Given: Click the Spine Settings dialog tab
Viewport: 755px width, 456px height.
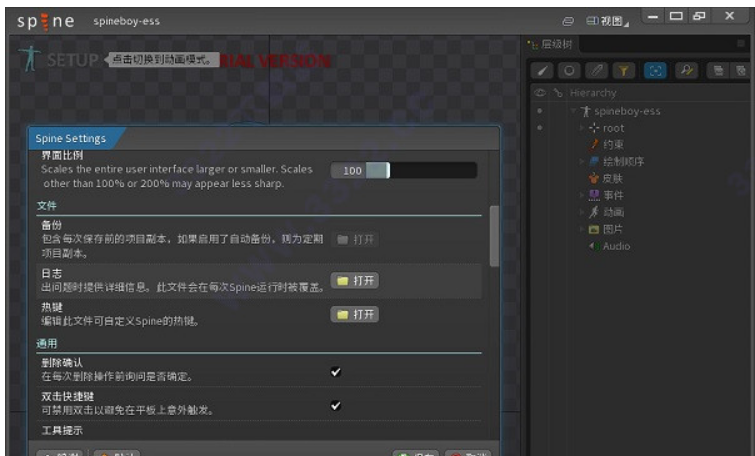Looking at the screenshot, I should point(71,138).
